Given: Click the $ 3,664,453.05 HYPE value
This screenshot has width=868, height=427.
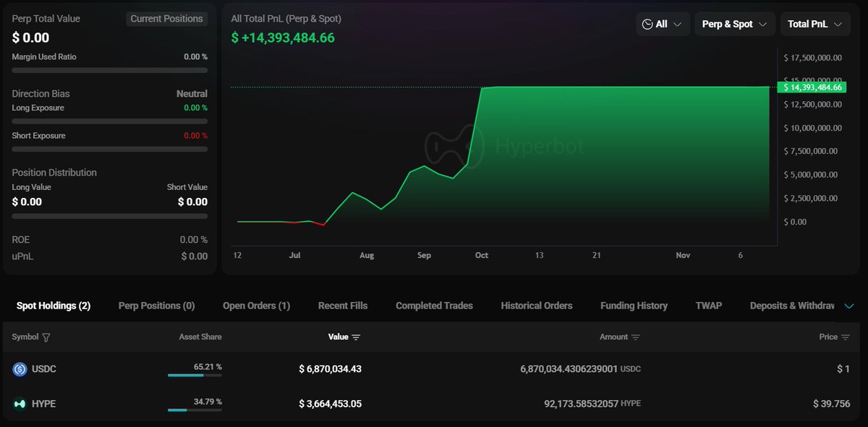Looking at the screenshot, I should (x=330, y=404).
